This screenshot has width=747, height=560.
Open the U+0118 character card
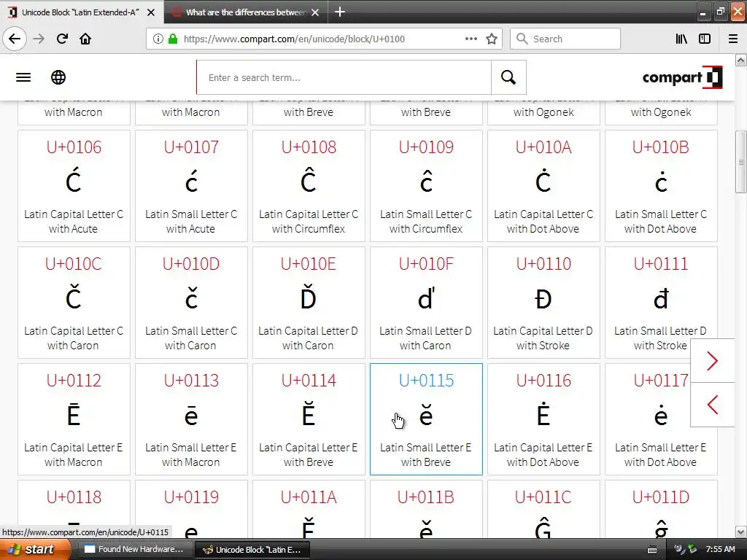click(x=74, y=508)
